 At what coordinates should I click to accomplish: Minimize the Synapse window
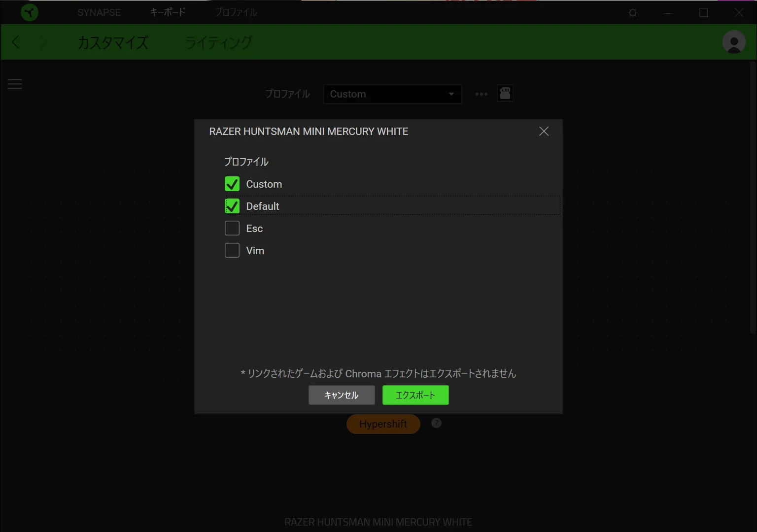click(x=668, y=13)
